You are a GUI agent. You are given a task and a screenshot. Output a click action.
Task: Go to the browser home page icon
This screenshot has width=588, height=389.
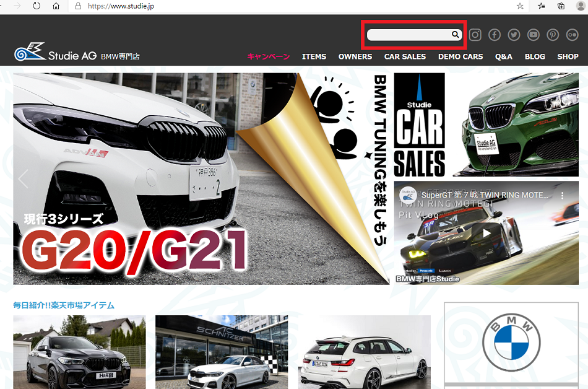(x=56, y=6)
